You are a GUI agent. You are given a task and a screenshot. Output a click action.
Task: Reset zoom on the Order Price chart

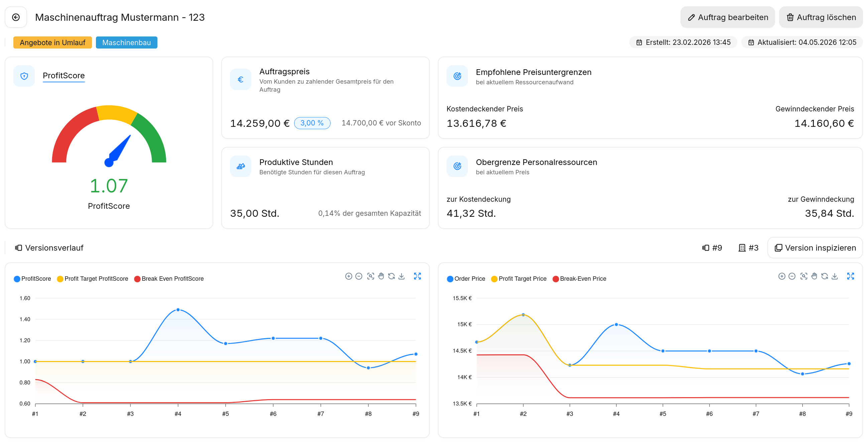[x=824, y=276]
